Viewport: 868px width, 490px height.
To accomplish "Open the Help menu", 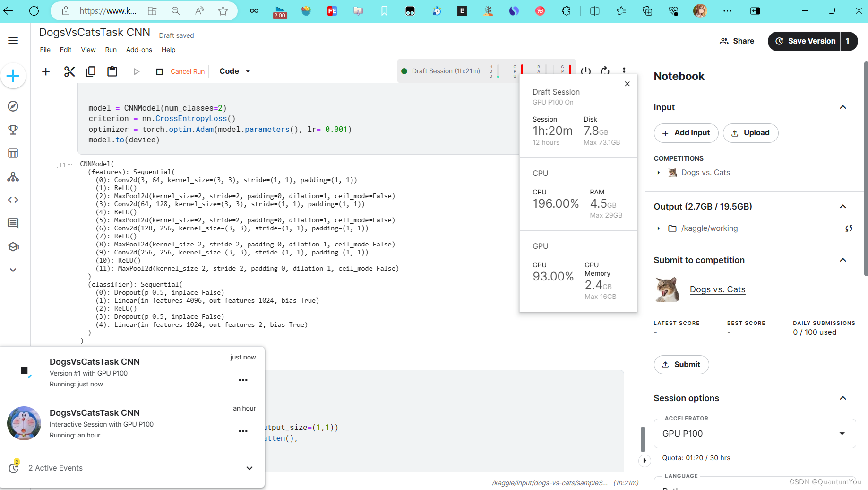I will (168, 50).
